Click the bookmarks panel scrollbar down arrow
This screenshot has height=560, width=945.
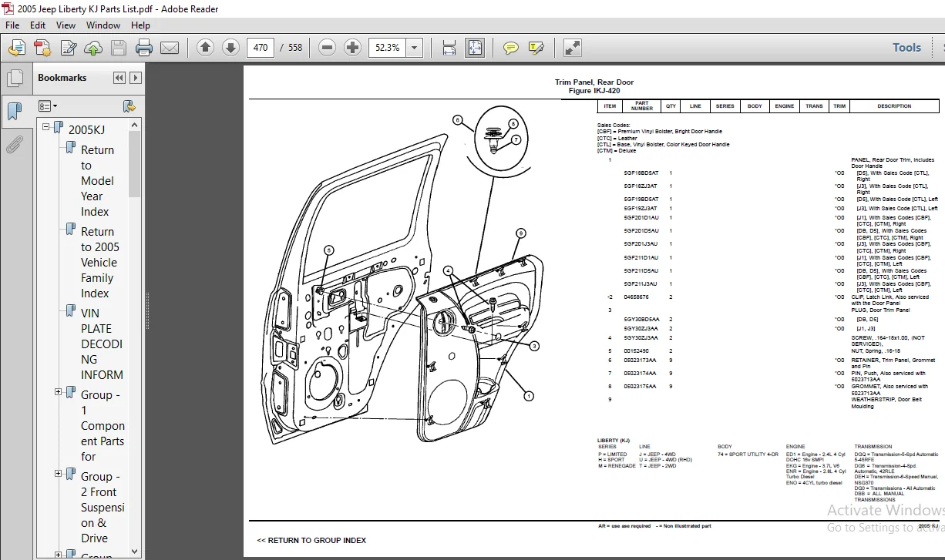(135, 551)
